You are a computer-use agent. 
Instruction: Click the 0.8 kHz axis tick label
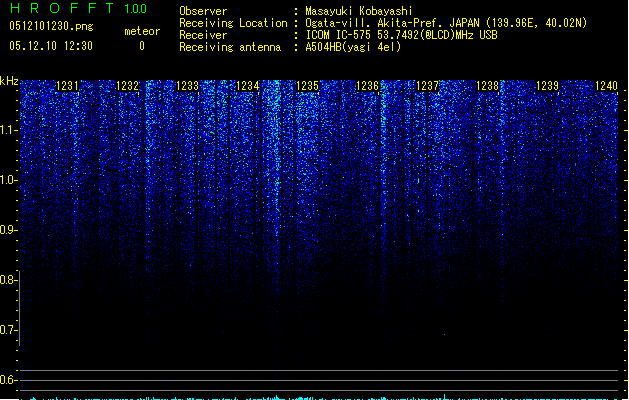coord(8,280)
